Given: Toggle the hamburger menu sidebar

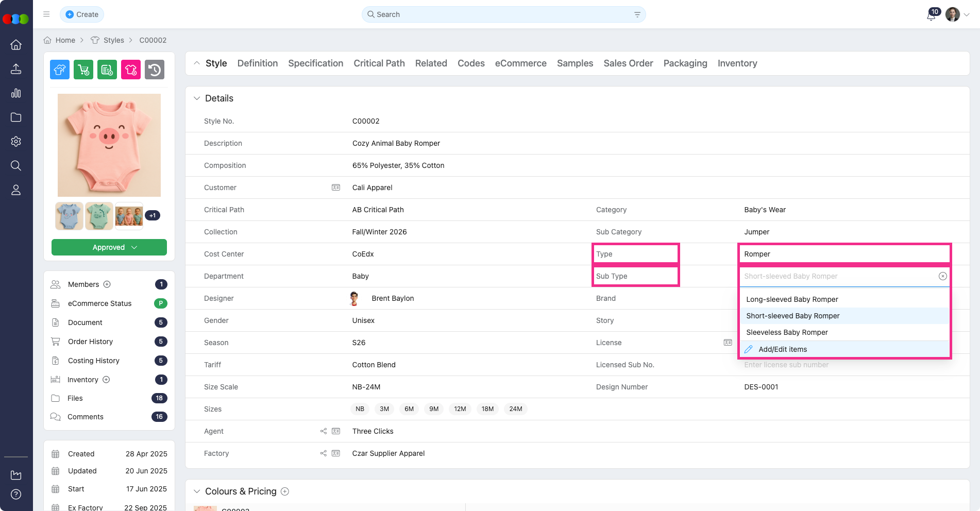Looking at the screenshot, I should tap(46, 14).
